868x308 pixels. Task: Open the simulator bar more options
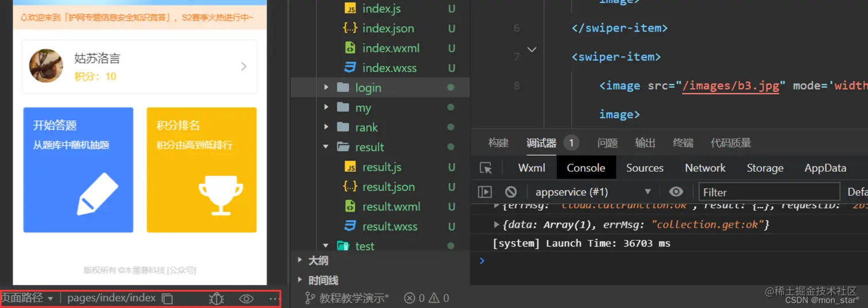point(273,299)
